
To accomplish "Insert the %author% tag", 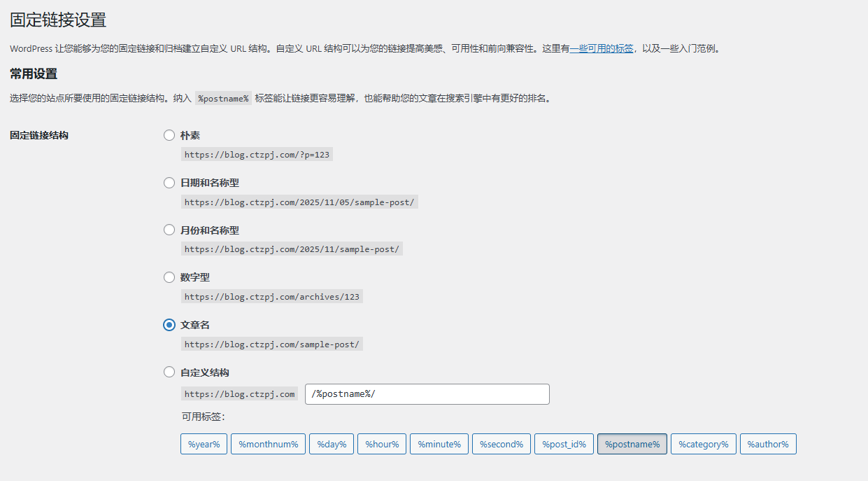I will [767, 445].
